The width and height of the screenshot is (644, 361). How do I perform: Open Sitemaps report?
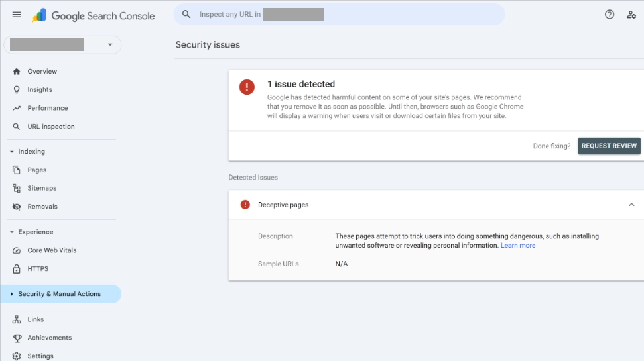(42, 188)
